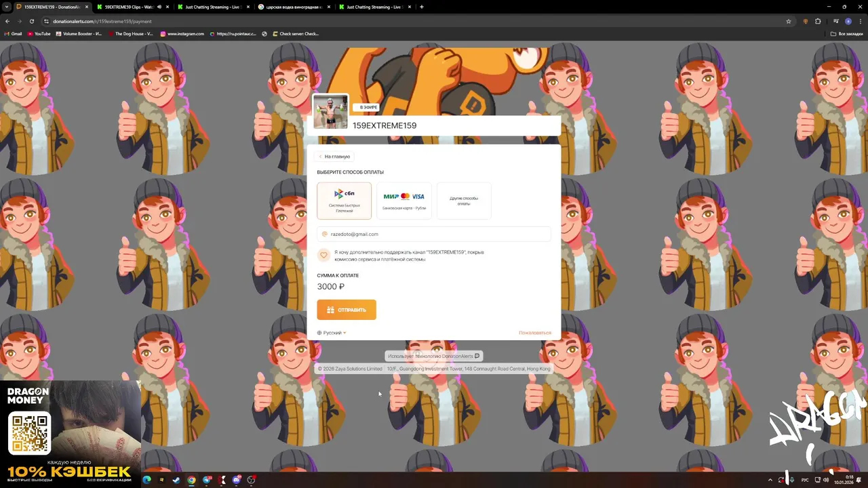Open the Chrome three-dot menu
Viewport: 868px width, 488px height.
coord(860,21)
